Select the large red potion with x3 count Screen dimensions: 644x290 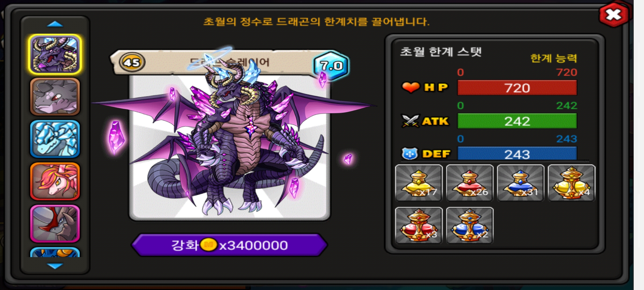(419, 225)
